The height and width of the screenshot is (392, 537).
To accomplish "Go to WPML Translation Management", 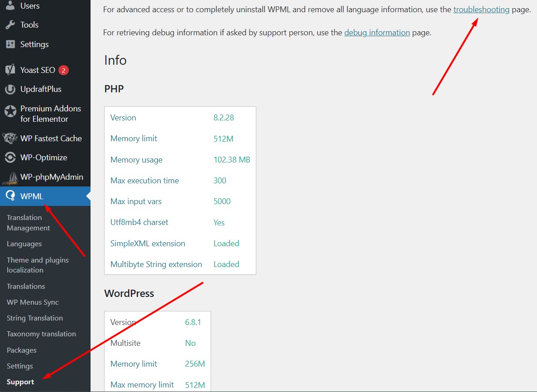I will click(x=29, y=223).
